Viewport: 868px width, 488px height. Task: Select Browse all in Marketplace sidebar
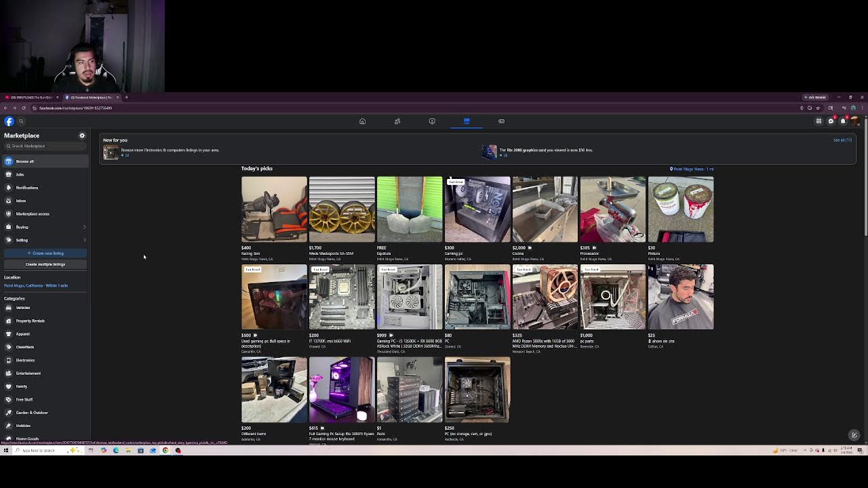(x=45, y=161)
